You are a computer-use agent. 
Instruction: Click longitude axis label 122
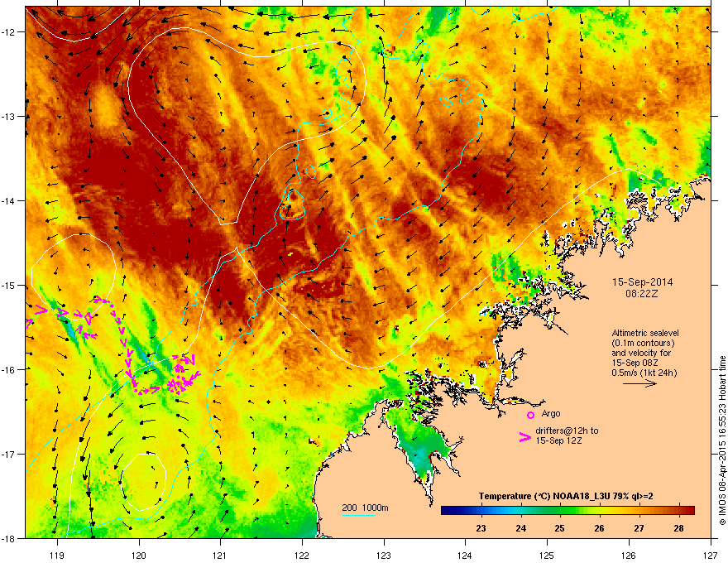click(x=302, y=555)
